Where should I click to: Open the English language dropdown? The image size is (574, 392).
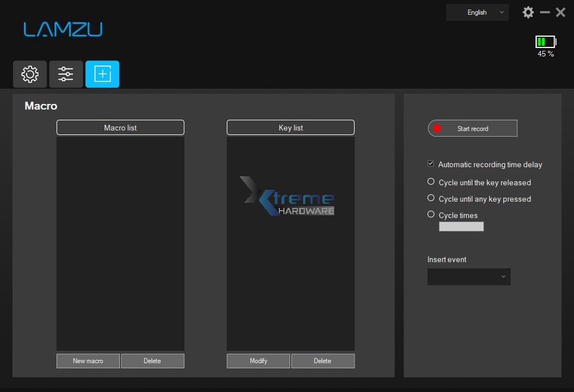coord(477,12)
